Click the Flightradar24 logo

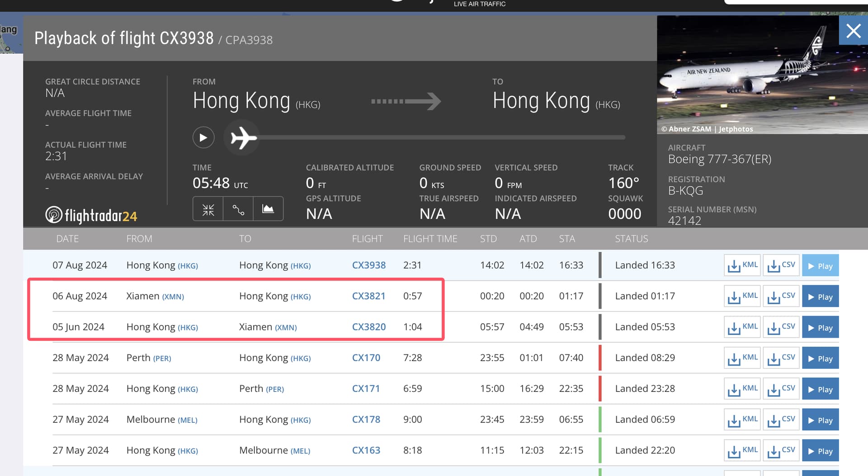point(91,216)
